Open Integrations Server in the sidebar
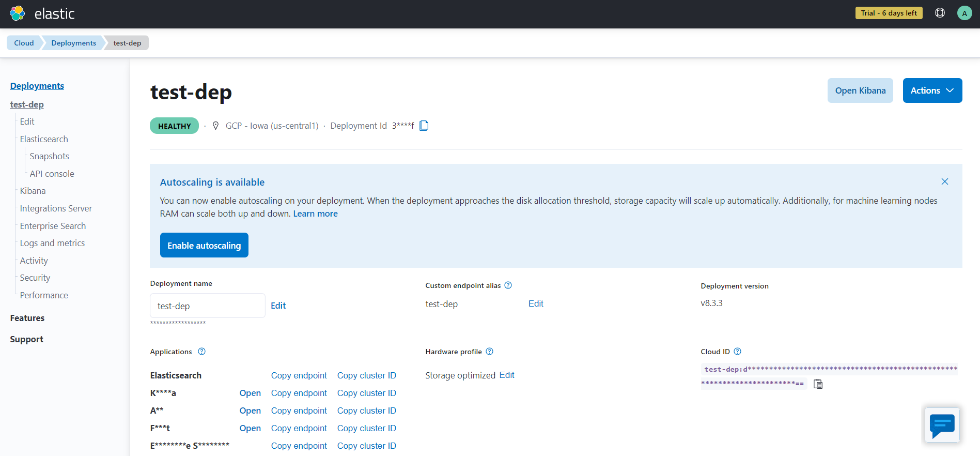 [x=56, y=208]
